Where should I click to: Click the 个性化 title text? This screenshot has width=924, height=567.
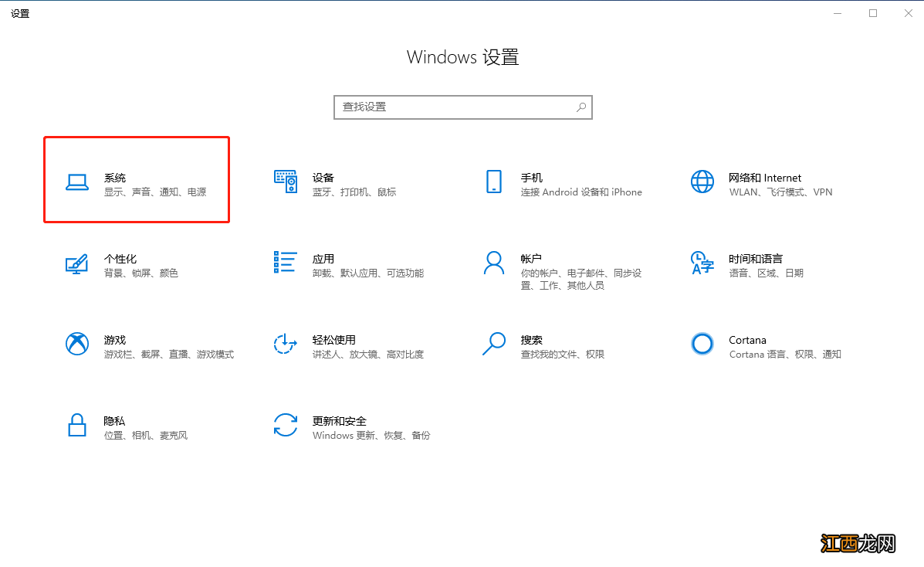coord(120,259)
